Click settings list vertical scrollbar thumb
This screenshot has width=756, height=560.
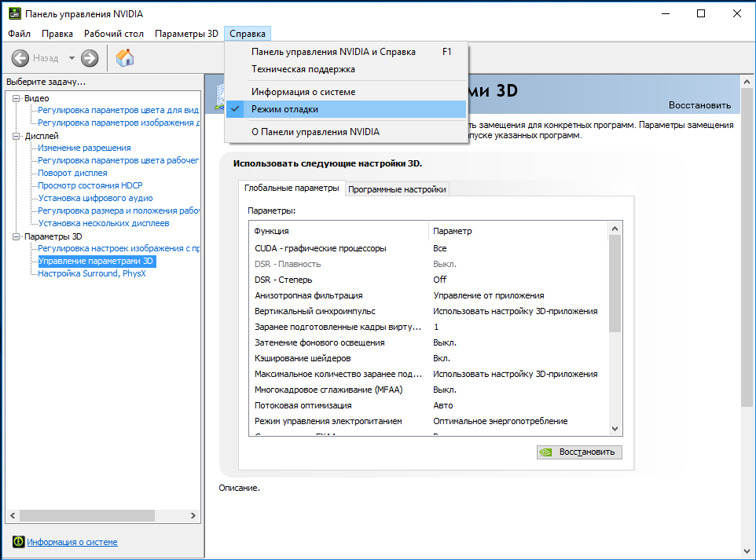tap(615, 284)
